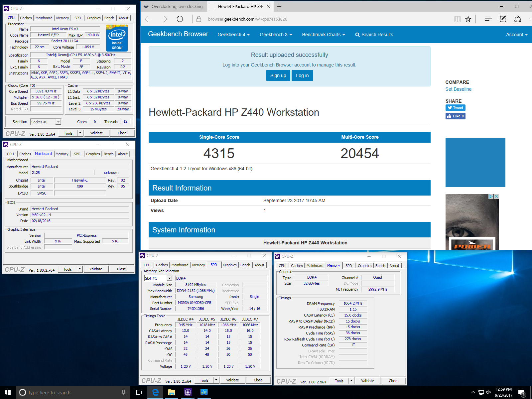Click the Sign up button
The image size is (532, 399).
(x=278, y=75)
